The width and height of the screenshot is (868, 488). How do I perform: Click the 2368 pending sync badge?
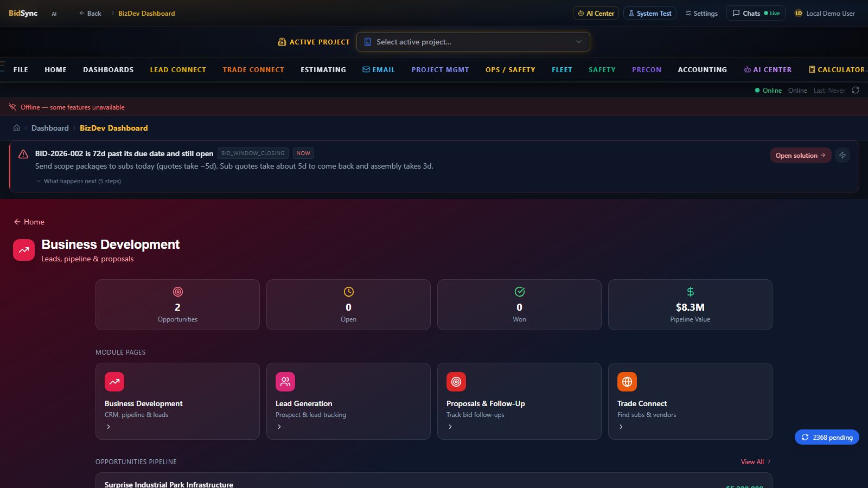[827, 437]
